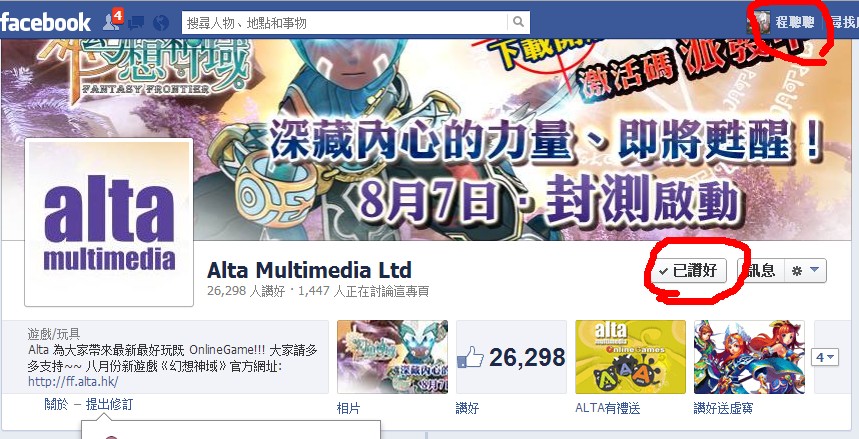Screen dimensions: 859x439
Task: Click the 提出修訂 link
Action: pyautogui.click(x=109, y=405)
